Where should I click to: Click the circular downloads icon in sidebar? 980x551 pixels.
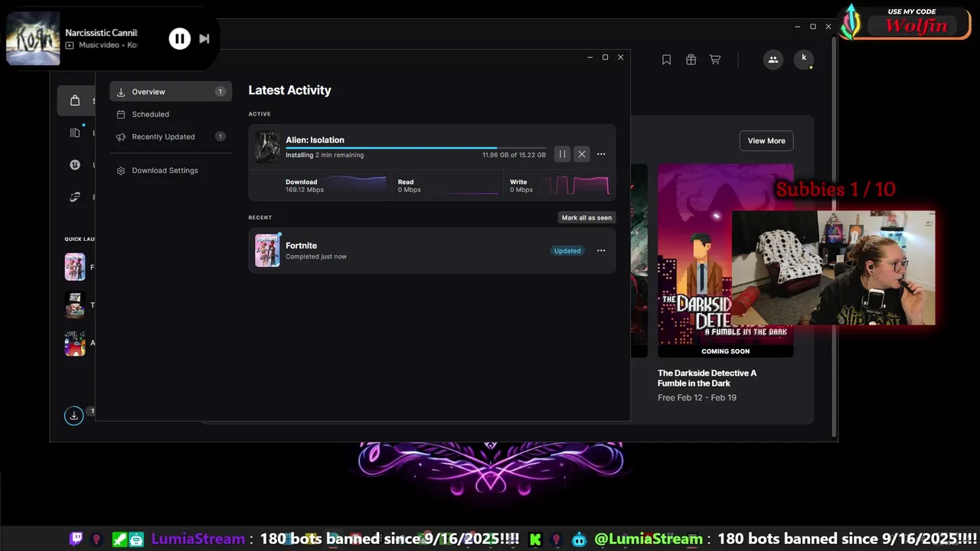click(x=73, y=416)
